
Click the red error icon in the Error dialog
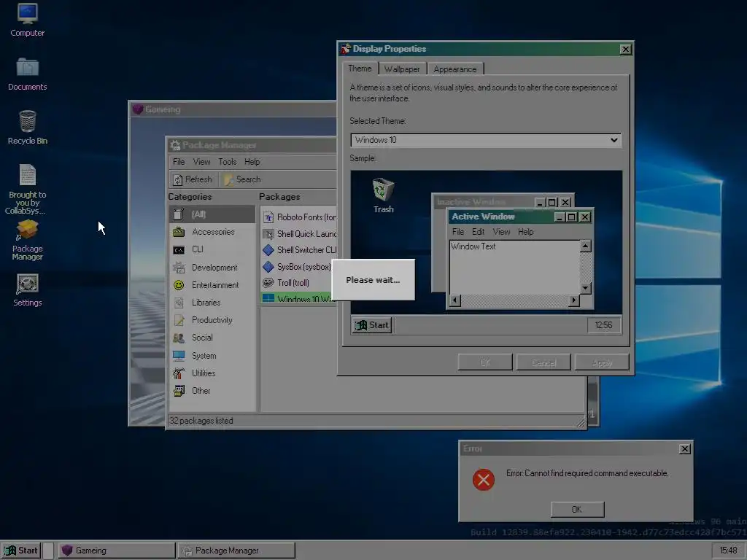(484, 479)
